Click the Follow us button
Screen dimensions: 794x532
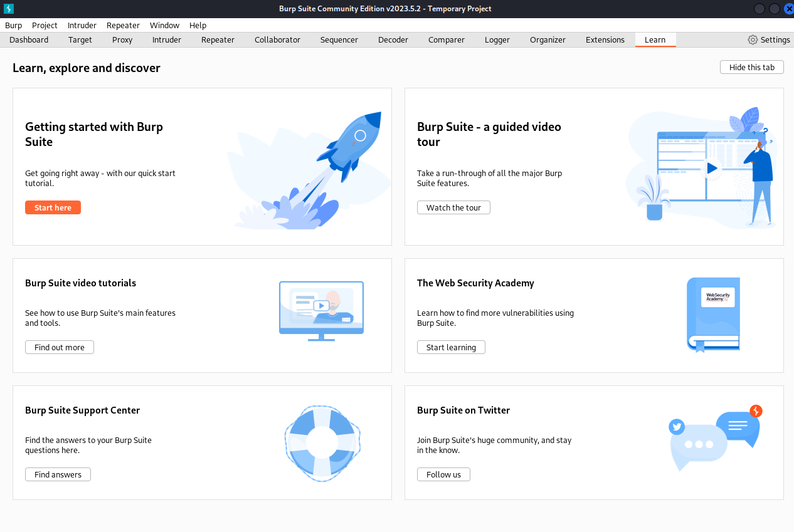click(x=443, y=474)
